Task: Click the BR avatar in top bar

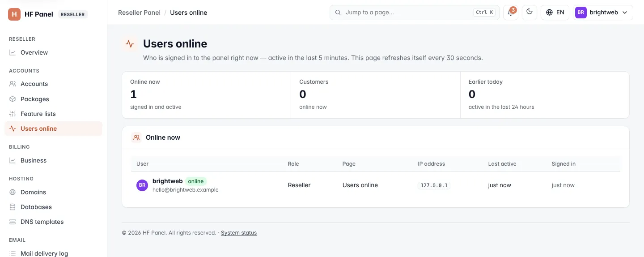Action: click(x=581, y=13)
